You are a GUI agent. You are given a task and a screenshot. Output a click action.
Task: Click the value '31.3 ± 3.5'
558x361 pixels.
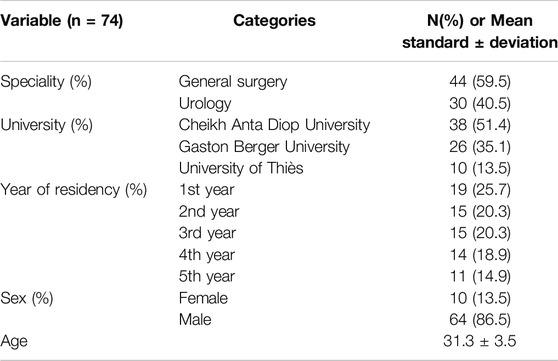pos(480,341)
